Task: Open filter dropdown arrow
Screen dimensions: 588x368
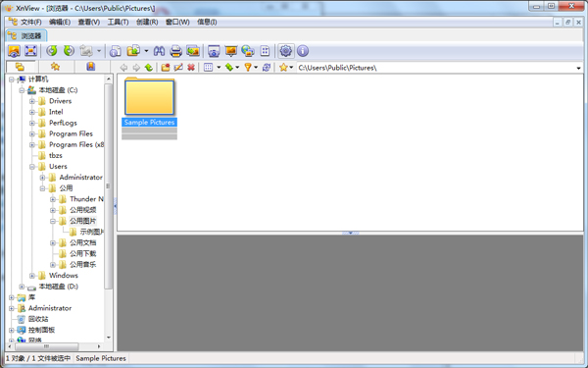Action: tap(256, 68)
